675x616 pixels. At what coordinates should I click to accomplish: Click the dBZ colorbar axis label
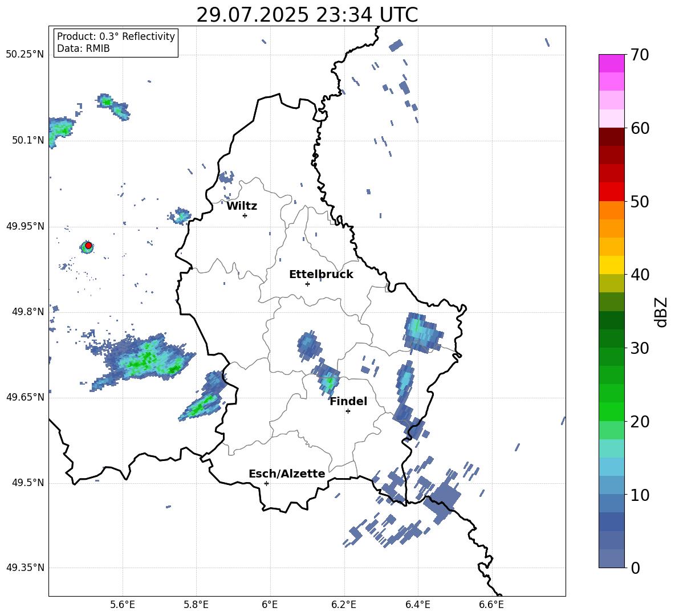(x=661, y=312)
